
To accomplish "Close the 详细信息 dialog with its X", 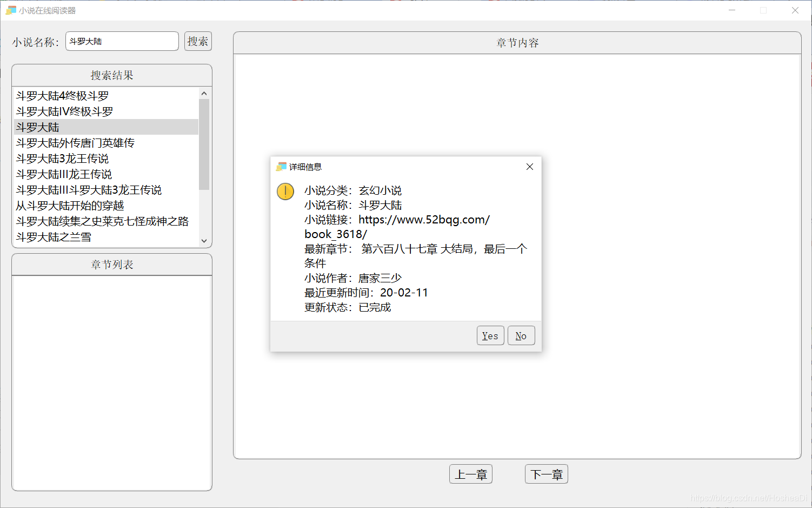I will 529,167.
